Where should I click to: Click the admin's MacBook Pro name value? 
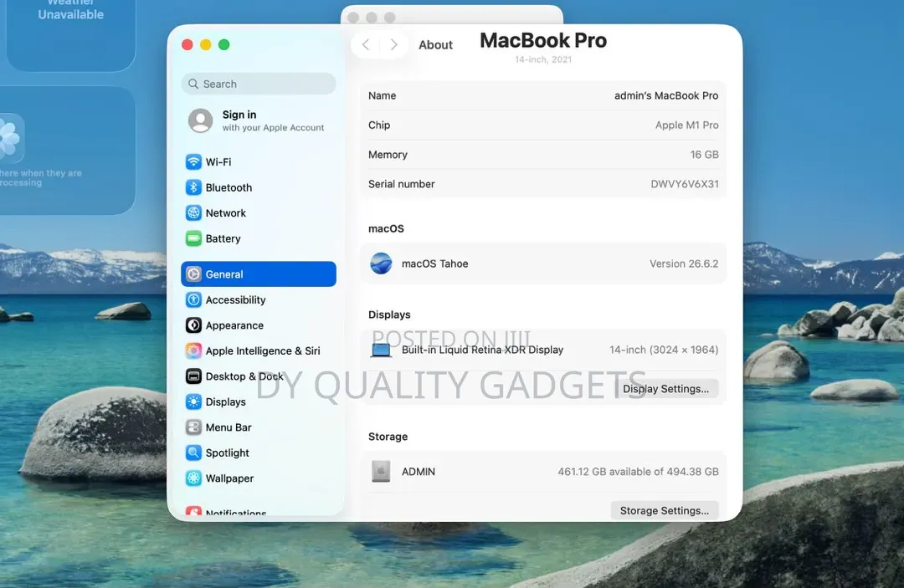click(x=666, y=95)
